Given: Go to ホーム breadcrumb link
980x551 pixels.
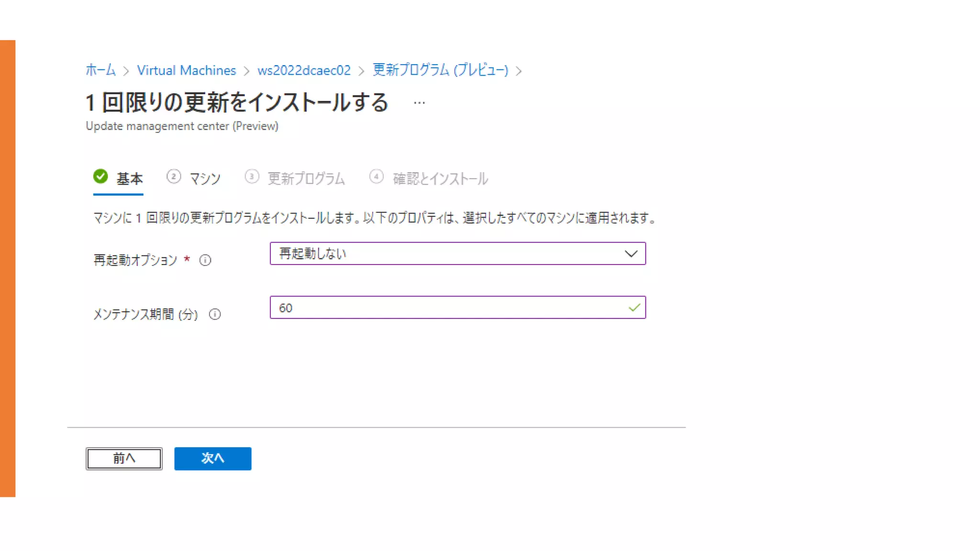Looking at the screenshot, I should 100,70.
